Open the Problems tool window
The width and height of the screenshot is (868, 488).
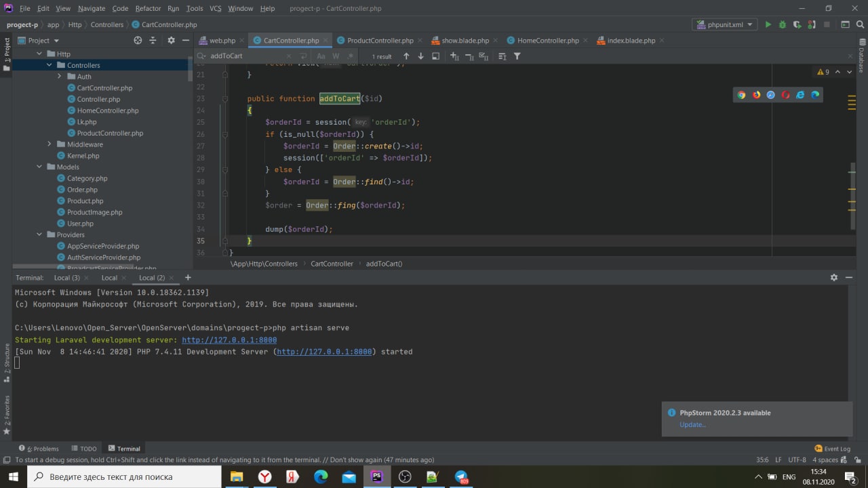click(x=39, y=449)
